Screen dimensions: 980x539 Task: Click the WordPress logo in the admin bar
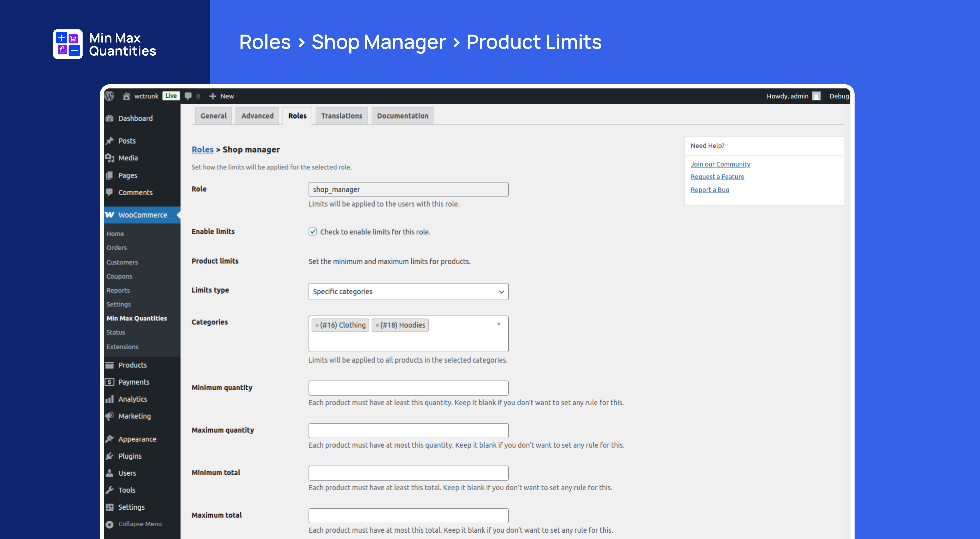(x=110, y=96)
